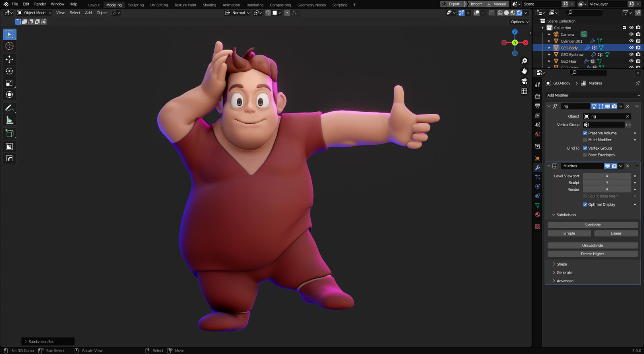Open the Material properties tab icon
This screenshot has width=644, height=354.
(x=538, y=215)
